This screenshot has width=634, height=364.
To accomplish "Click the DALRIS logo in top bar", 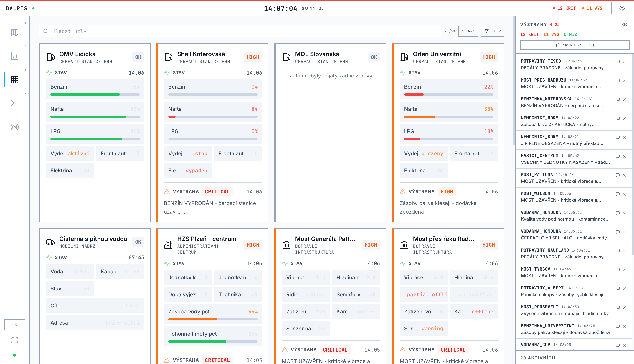I will [x=16, y=8].
